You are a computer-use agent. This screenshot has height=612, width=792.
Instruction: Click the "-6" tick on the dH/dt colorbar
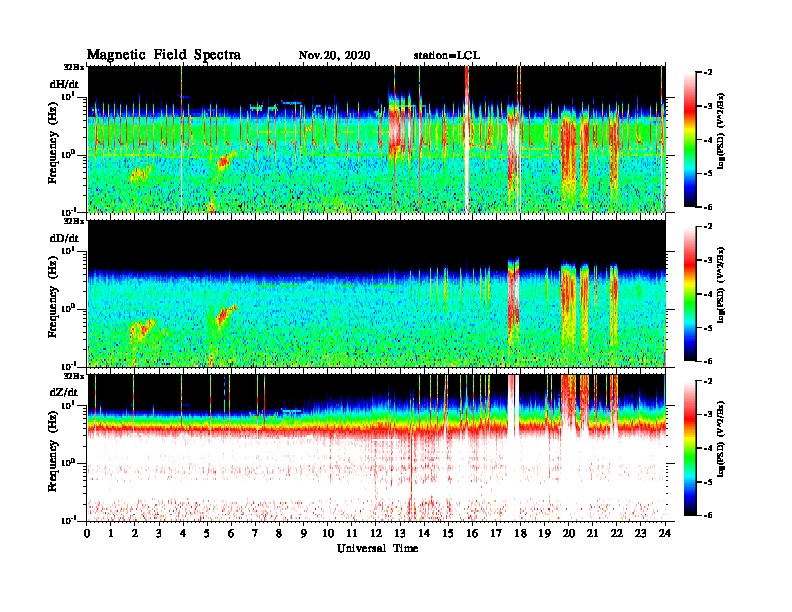pyautogui.click(x=709, y=207)
